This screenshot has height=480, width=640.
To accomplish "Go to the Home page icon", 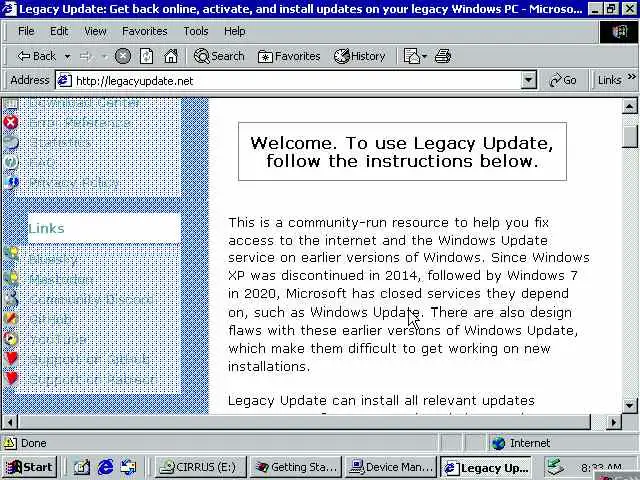I will (171, 56).
